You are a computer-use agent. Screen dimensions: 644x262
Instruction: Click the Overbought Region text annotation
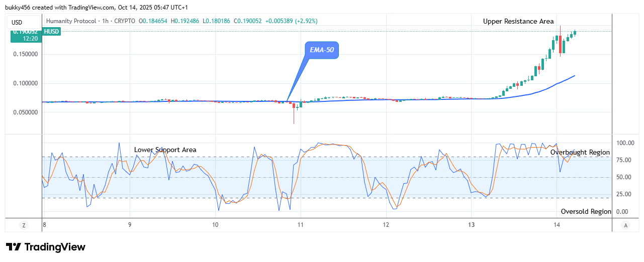pyautogui.click(x=580, y=152)
